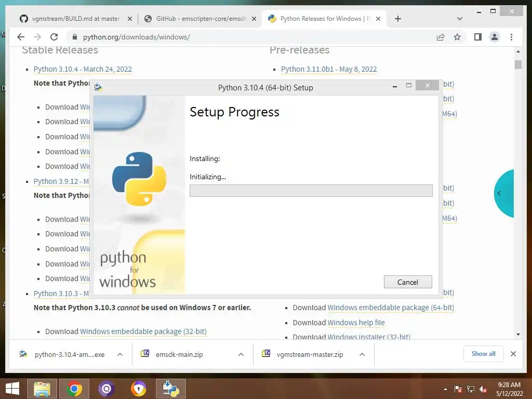Viewport: 532px width, 399px height.
Task: Open Windows Start menu
Action: point(12,389)
